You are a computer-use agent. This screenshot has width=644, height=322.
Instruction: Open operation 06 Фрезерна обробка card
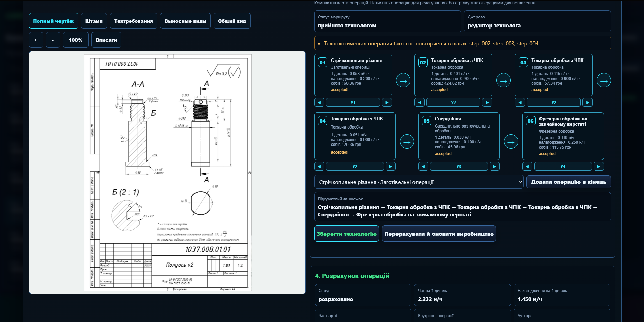pos(563,136)
